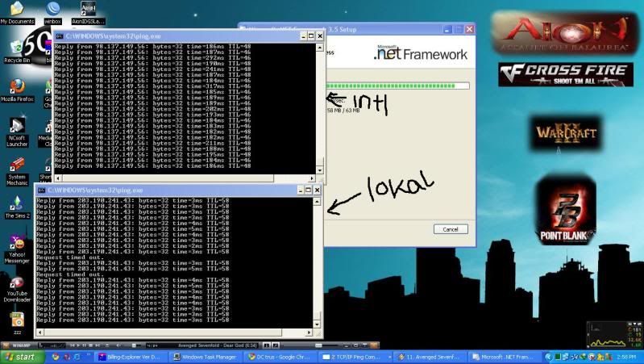644x364 pixels.
Task: Click the Winamp stop button
Action: tap(90, 345)
